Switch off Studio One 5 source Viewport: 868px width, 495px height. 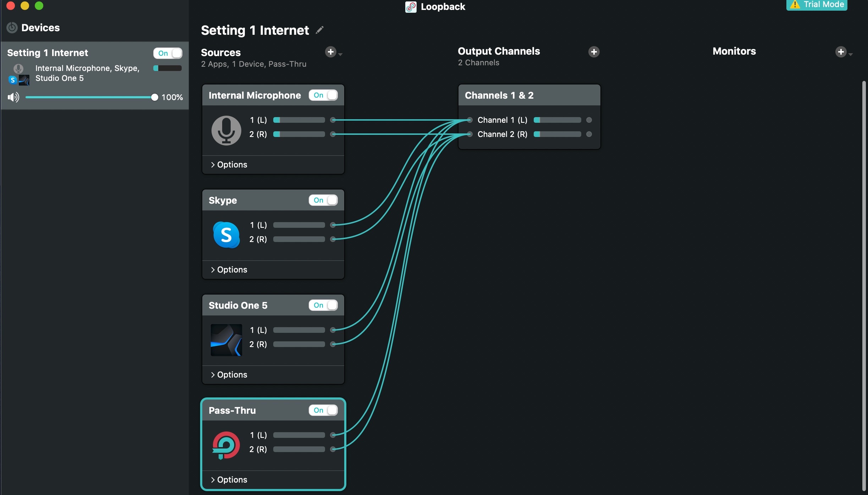click(323, 305)
